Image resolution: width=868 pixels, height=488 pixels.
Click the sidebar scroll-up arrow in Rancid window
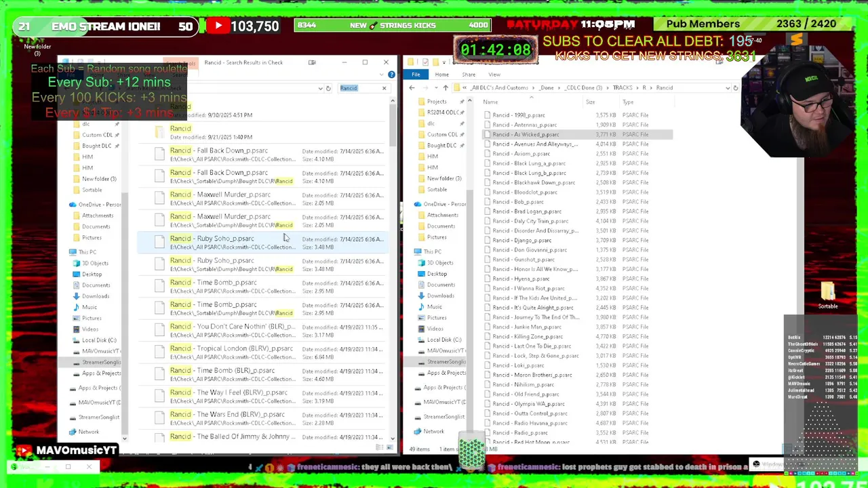[x=469, y=101]
